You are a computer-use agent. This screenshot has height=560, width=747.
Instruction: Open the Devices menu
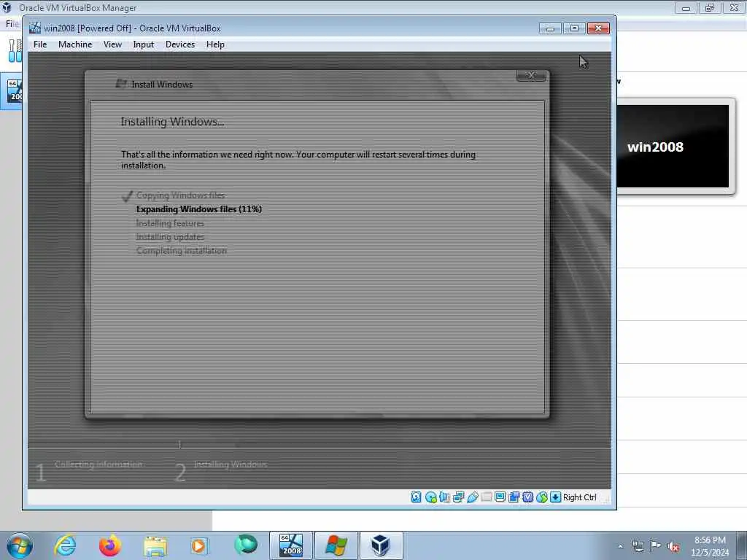[x=180, y=44]
